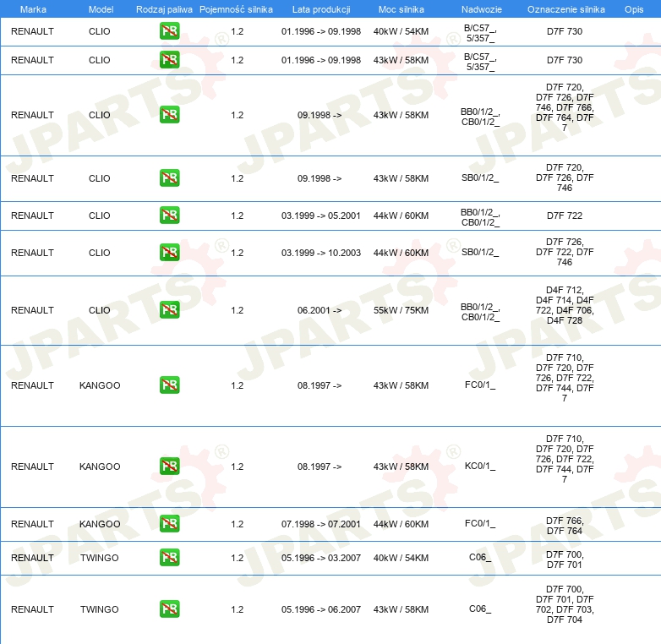Click the D7F 720, D7F 726, D7F 746 cell

[565, 177]
